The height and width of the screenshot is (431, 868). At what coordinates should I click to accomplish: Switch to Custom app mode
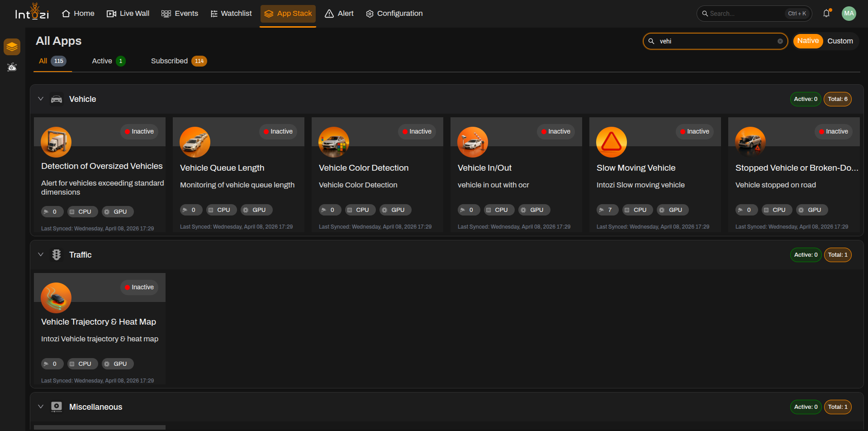(840, 41)
